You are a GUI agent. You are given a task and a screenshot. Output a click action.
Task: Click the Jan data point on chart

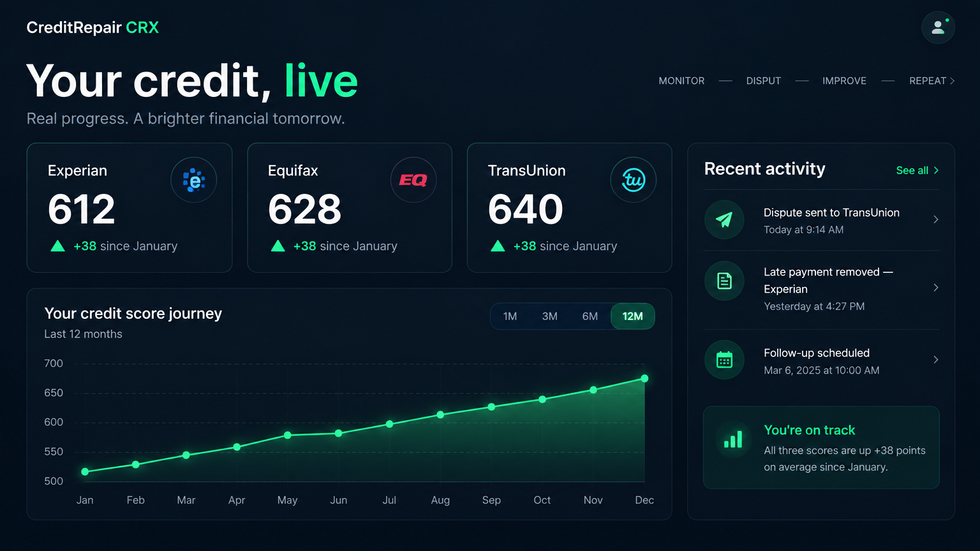[x=85, y=472]
